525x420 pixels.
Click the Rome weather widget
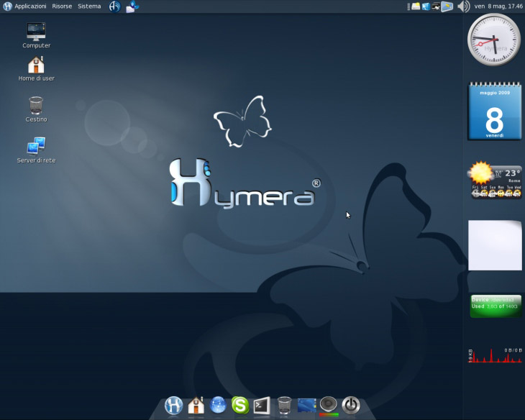(495, 181)
